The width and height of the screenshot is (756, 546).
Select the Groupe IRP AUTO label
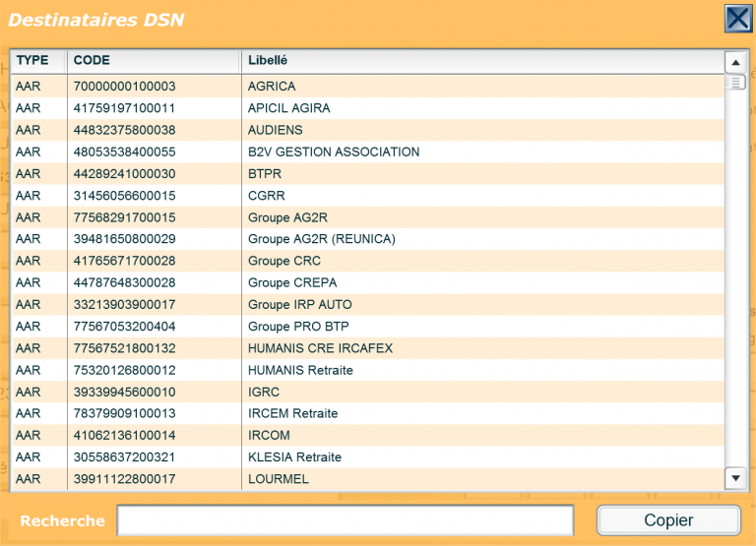300,305
